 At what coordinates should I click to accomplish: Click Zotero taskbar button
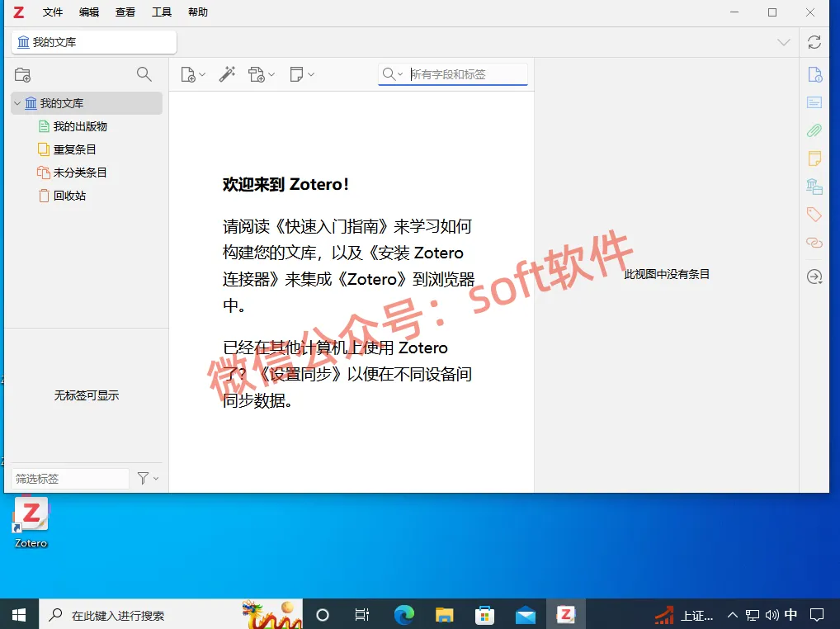[566, 614]
